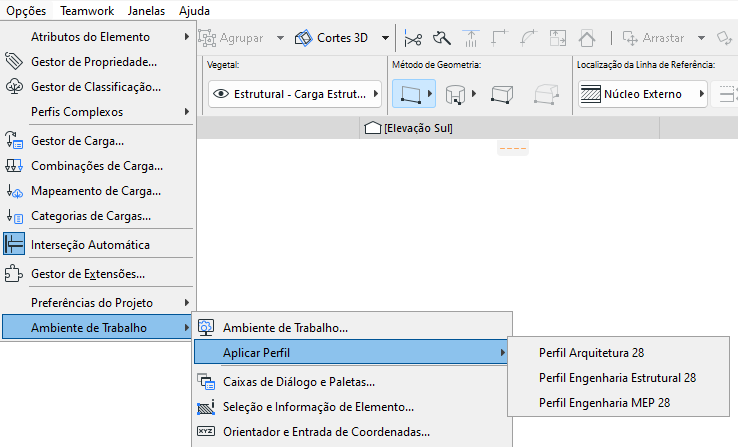Click the Categorias de Cargas icon
Screen dimensions: 738x447
click(14, 216)
